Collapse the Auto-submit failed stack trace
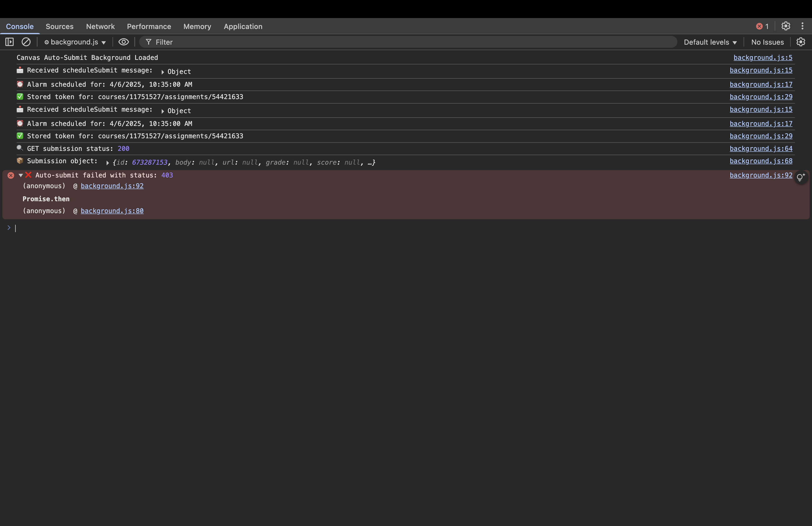 coord(21,175)
